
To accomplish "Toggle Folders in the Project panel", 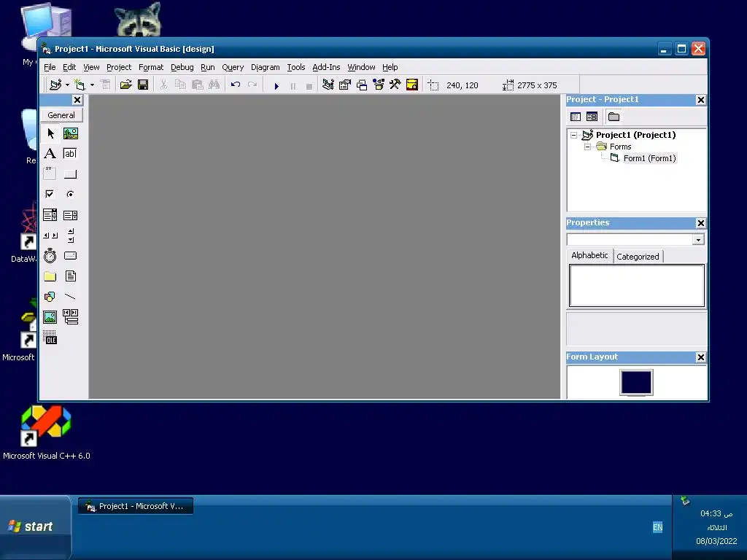I will (x=614, y=117).
